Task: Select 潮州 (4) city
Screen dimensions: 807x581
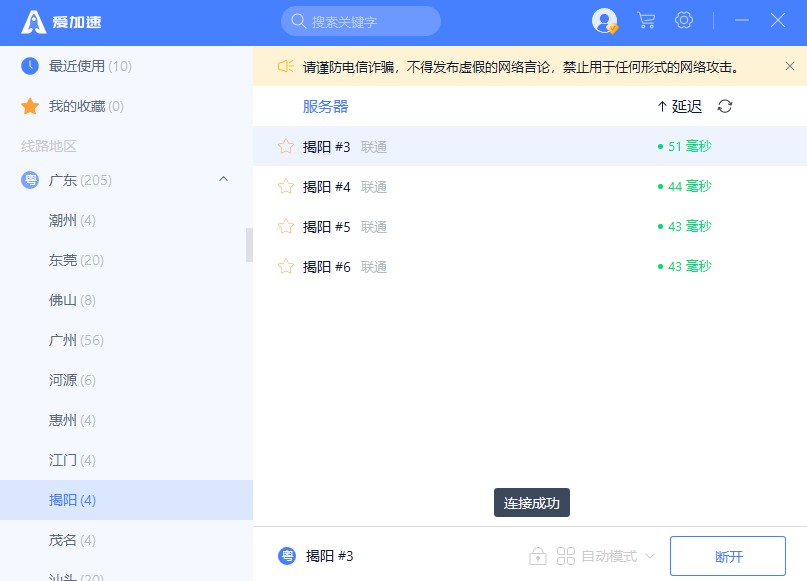Action: tap(126, 220)
